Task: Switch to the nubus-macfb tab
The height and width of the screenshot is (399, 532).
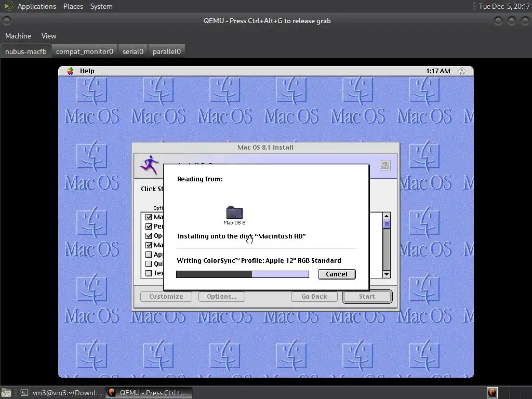Action: tap(26, 51)
